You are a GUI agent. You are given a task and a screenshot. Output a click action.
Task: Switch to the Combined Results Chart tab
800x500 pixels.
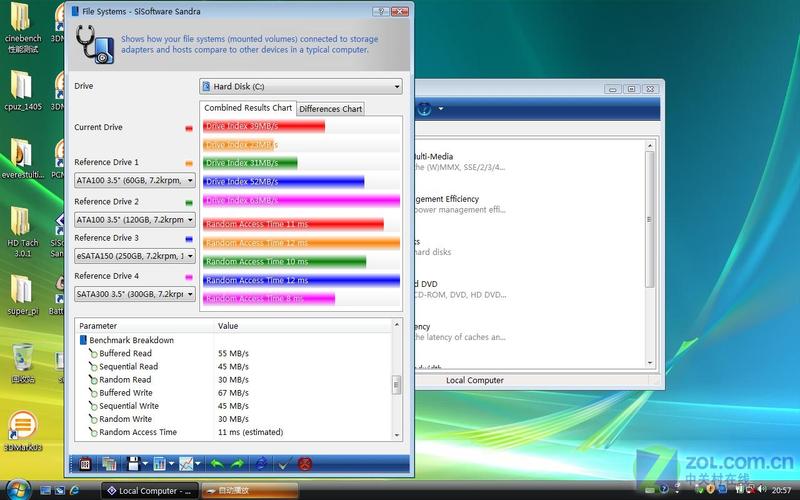[248, 108]
